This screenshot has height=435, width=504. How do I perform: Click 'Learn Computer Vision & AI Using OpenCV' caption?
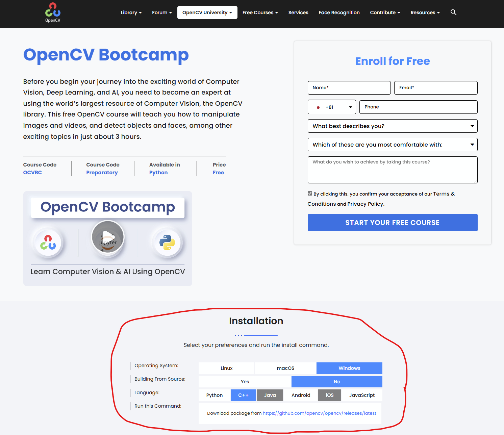pyautogui.click(x=108, y=272)
